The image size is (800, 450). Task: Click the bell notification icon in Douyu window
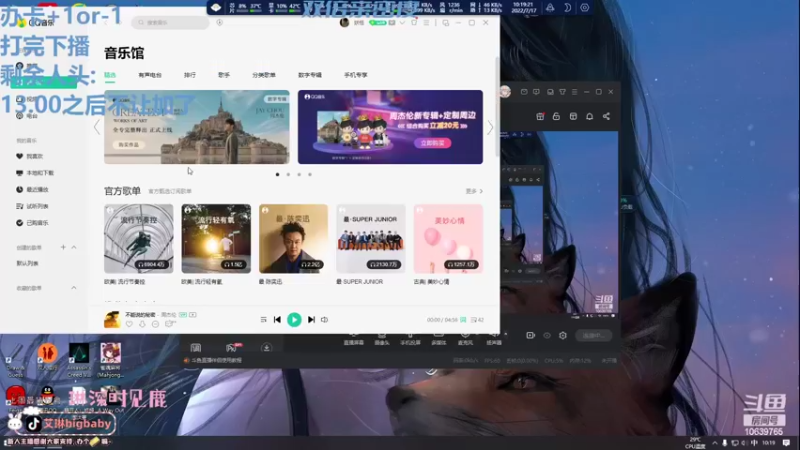tap(589, 116)
